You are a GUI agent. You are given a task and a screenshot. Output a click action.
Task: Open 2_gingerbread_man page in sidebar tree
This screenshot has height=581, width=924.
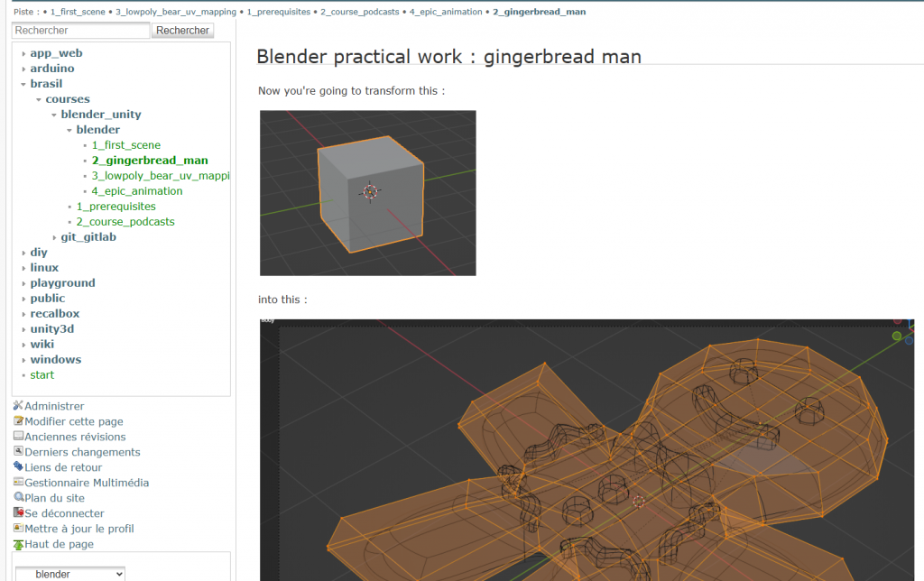(x=150, y=161)
